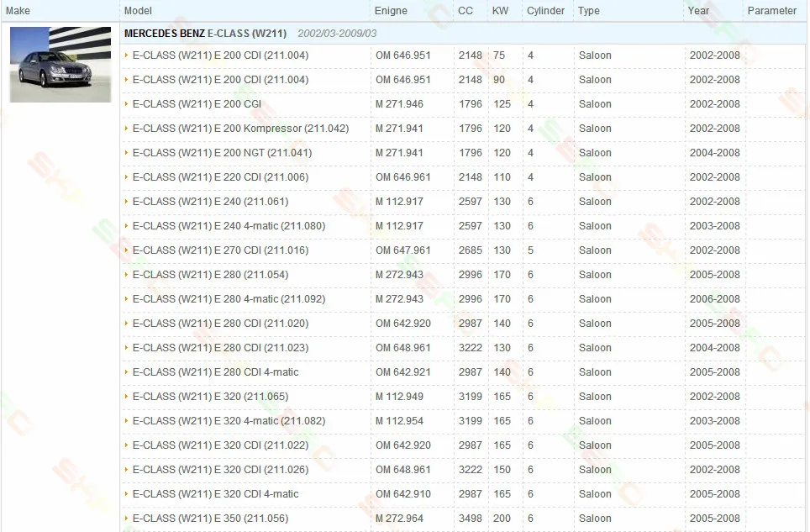
Task: Click the Make column header
Action: (x=18, y=11)
